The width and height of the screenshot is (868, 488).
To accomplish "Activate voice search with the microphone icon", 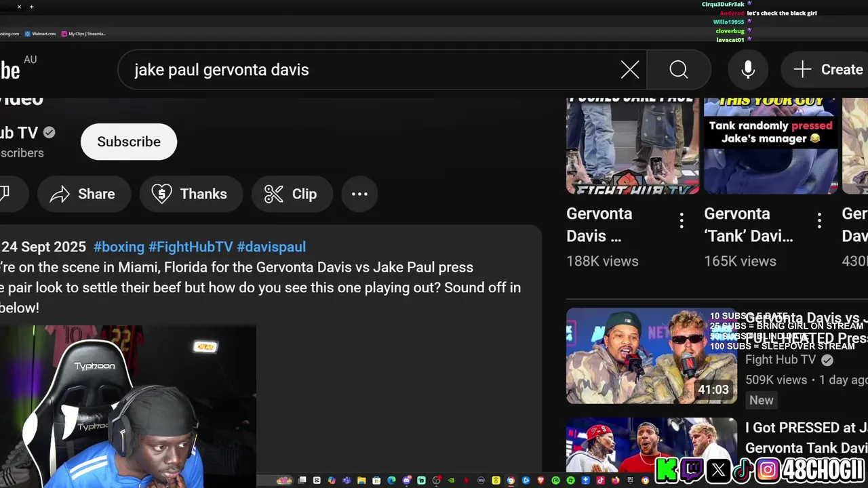I will pos(748,70).
